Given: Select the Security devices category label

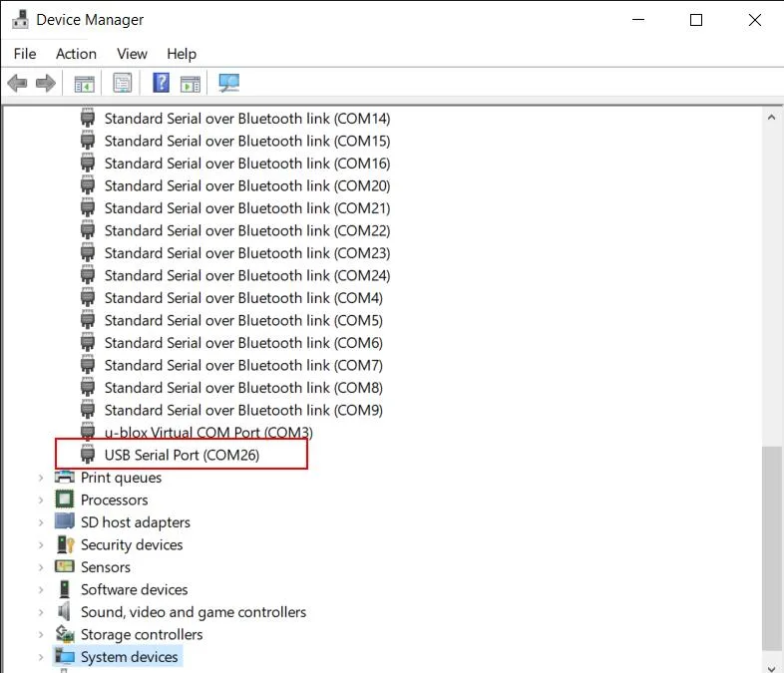Looking at the screenshot, I should [x=132, y=545].
